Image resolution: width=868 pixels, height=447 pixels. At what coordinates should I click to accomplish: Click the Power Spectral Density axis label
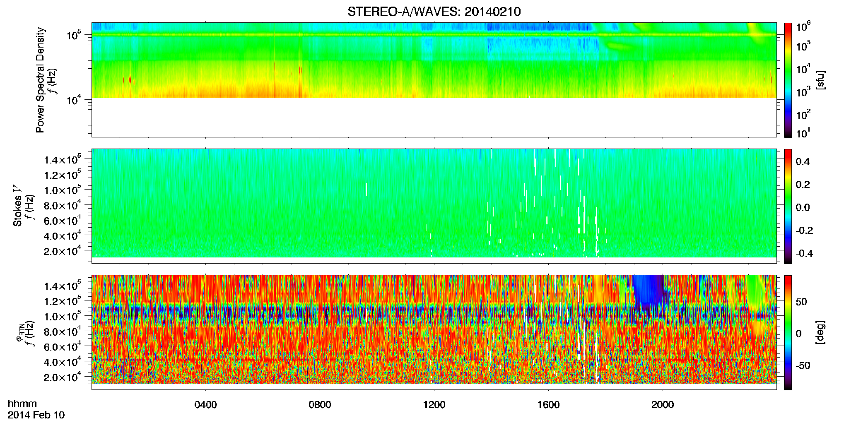pyautogui.click(x=40, y=80)
